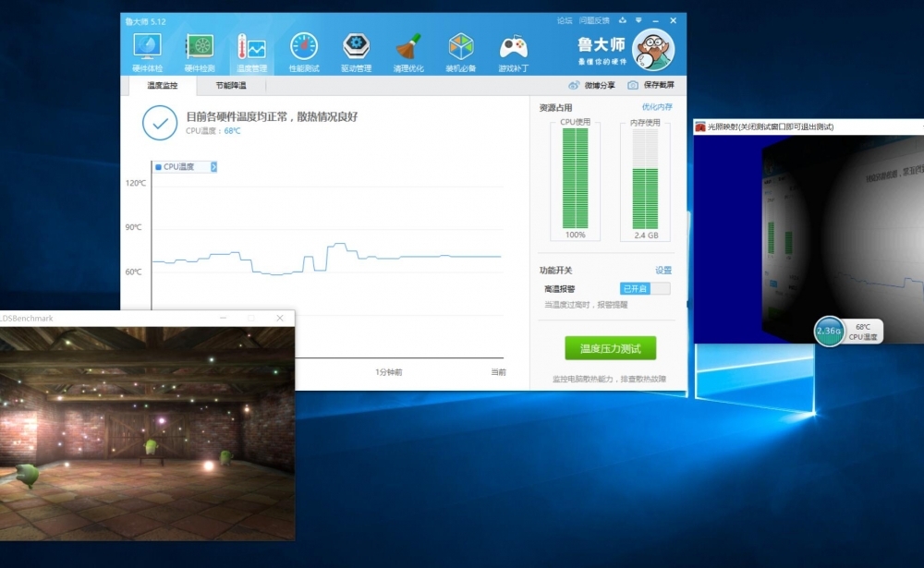Open 装机必备 essential software cube icon
The height and width of the screenshot is (568, 924).
461,52
